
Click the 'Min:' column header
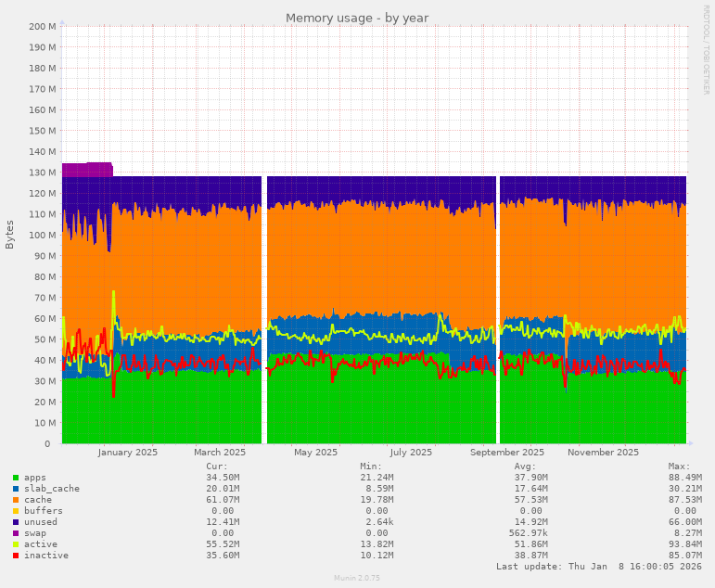click(371, 467)
